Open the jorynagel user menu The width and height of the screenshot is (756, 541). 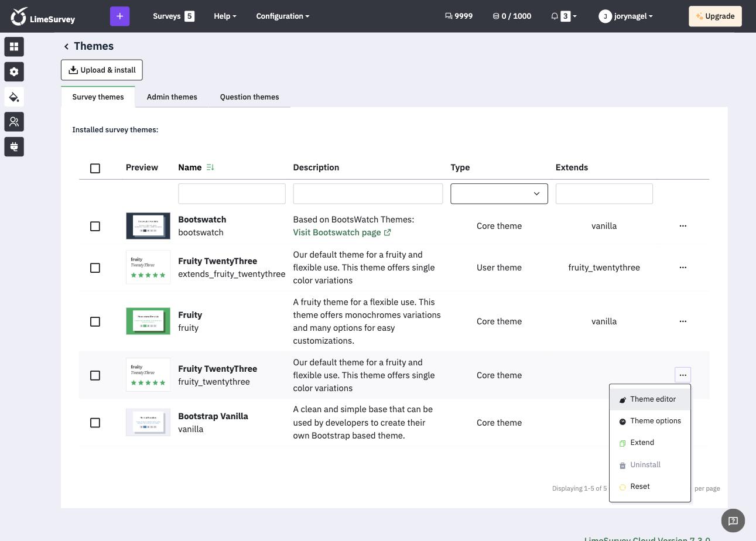(x=625, y=16)
